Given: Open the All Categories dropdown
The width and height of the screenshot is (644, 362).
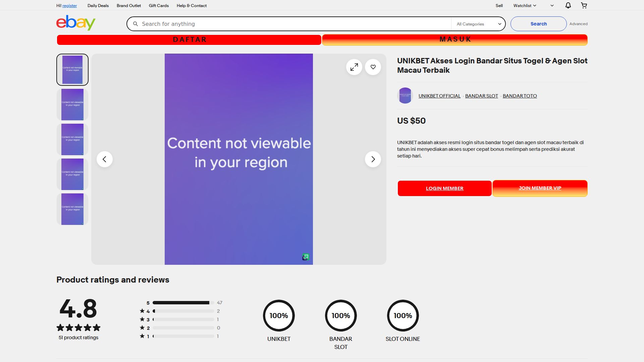Looking at the screenshot, I should coord(478,24).
